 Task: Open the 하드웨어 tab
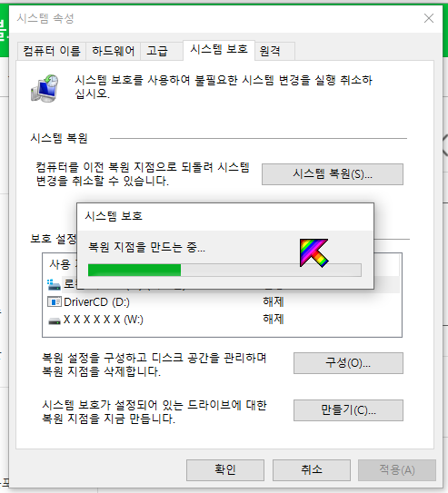[x=114, y=51]
